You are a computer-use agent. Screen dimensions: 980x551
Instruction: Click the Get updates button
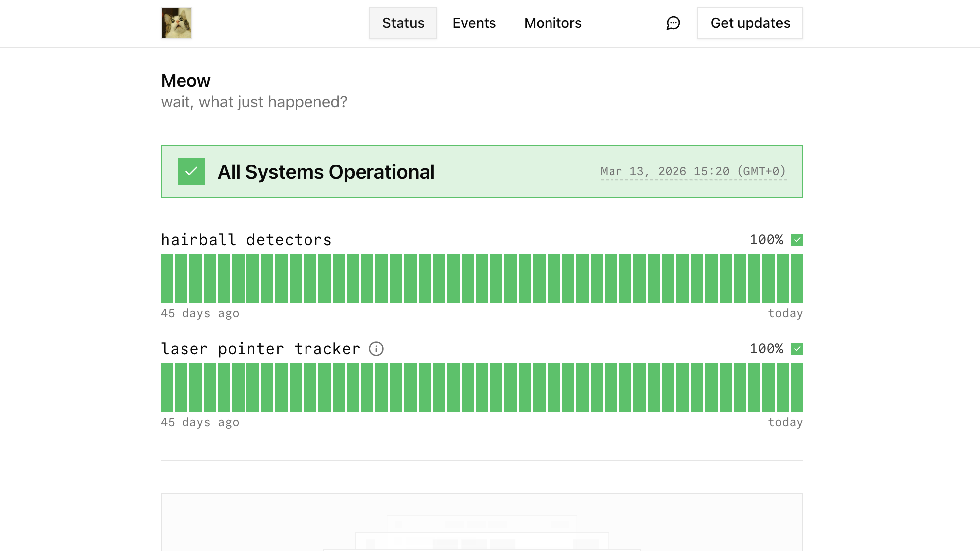[750, 23]
